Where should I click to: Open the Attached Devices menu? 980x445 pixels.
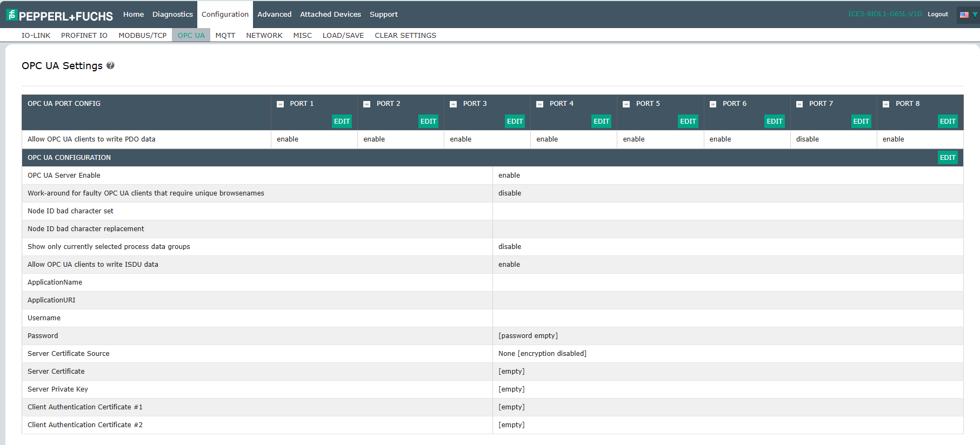(x=330, y=15)
